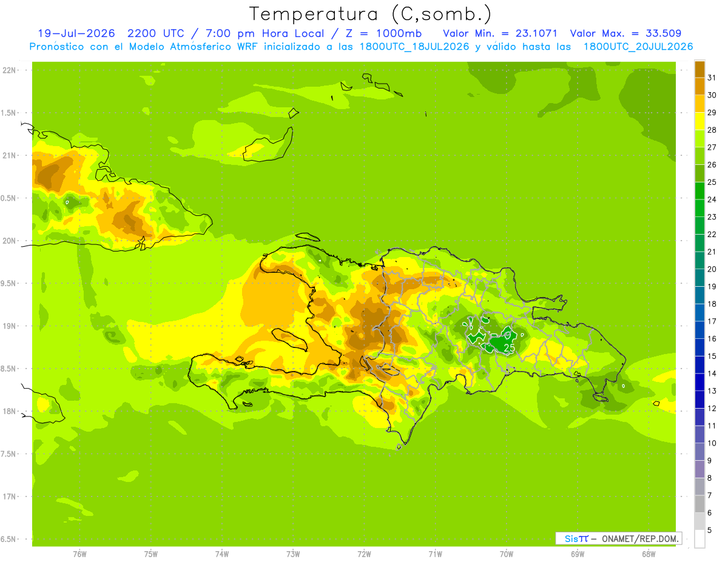The image size is (728, 562).
Task: Click the "0.5N" latitude axis label
Action: (x=9, y=198)
